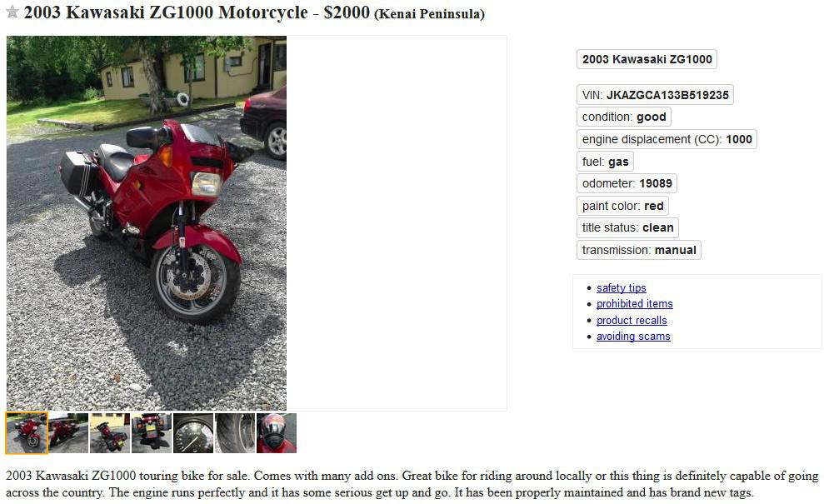The height and width of the screenshot is (504, 824).
Task: Open third thumbnail showing bike near house
Action: [x=110, y=433]
